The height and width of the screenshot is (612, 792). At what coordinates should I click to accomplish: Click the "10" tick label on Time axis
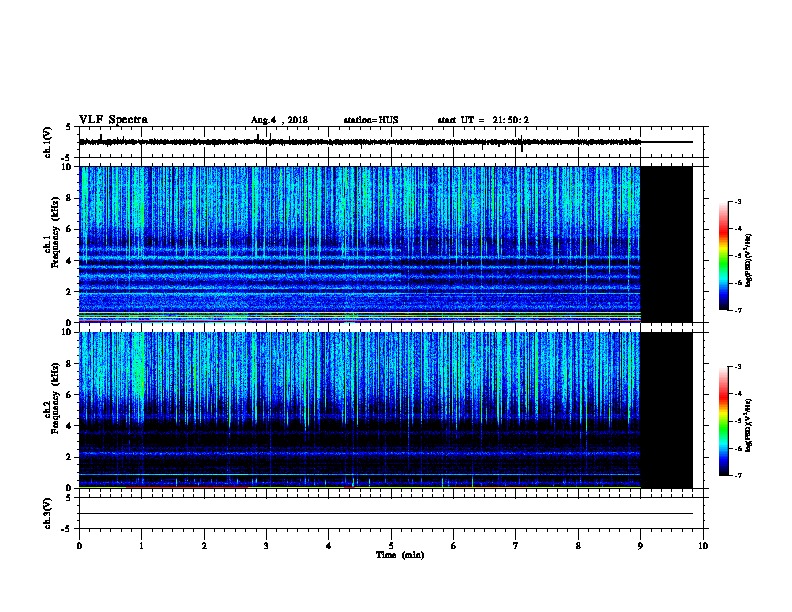point(703,545)
